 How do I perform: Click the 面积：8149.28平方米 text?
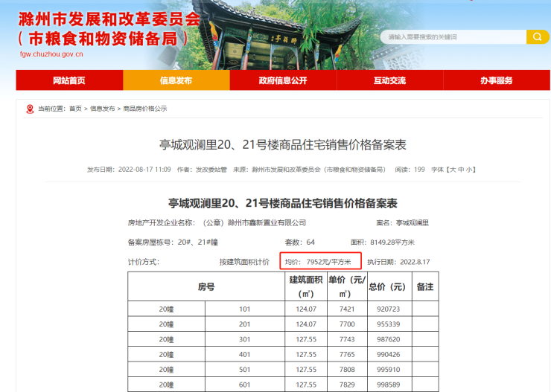coord(383,242)
